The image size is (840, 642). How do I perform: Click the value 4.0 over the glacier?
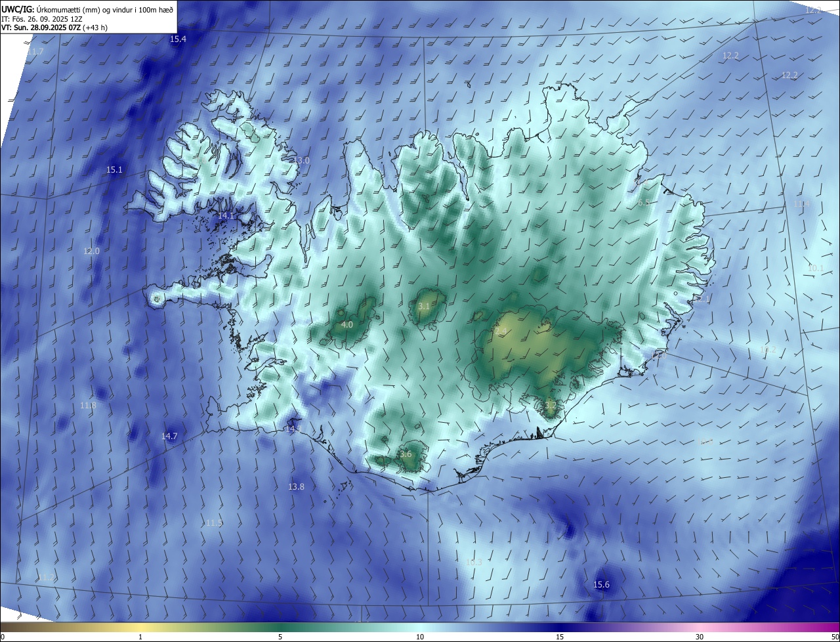point(347,325)
